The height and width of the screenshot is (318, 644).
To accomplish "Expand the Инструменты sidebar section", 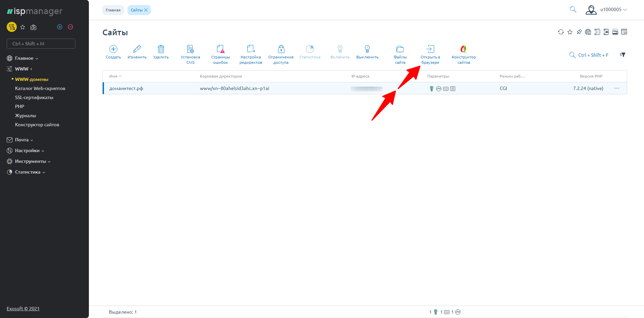I will 30,161.
